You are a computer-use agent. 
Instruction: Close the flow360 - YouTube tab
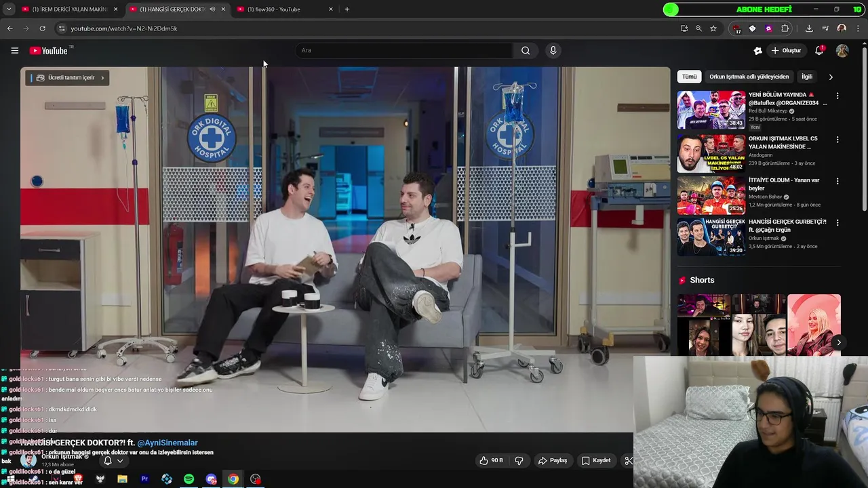coord(331,9)
